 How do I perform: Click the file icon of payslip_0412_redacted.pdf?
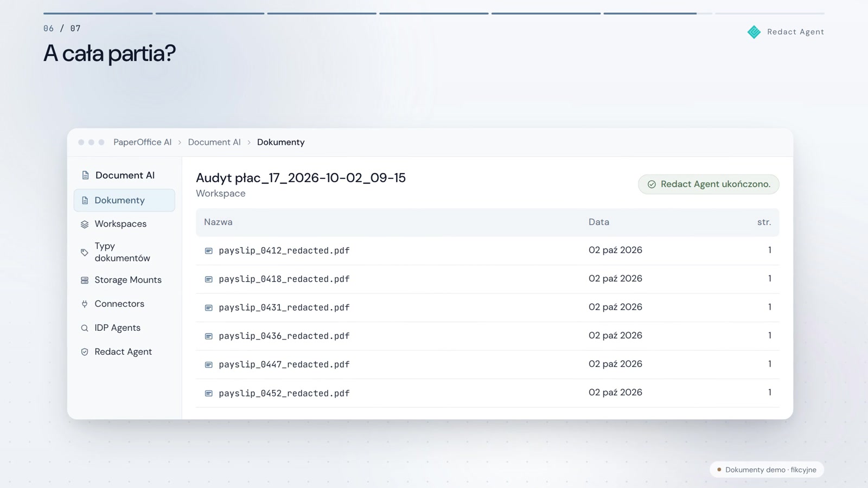[x=208, y=251]
